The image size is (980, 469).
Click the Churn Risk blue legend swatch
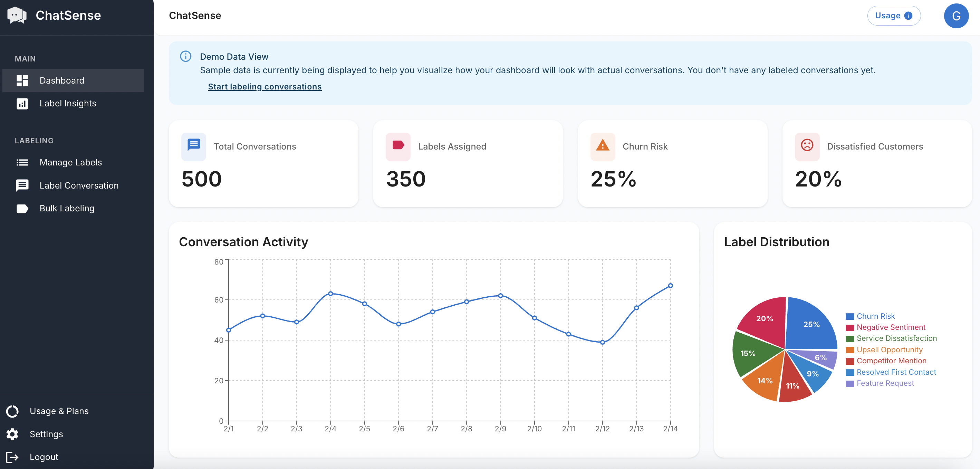(x=849, y=316)
